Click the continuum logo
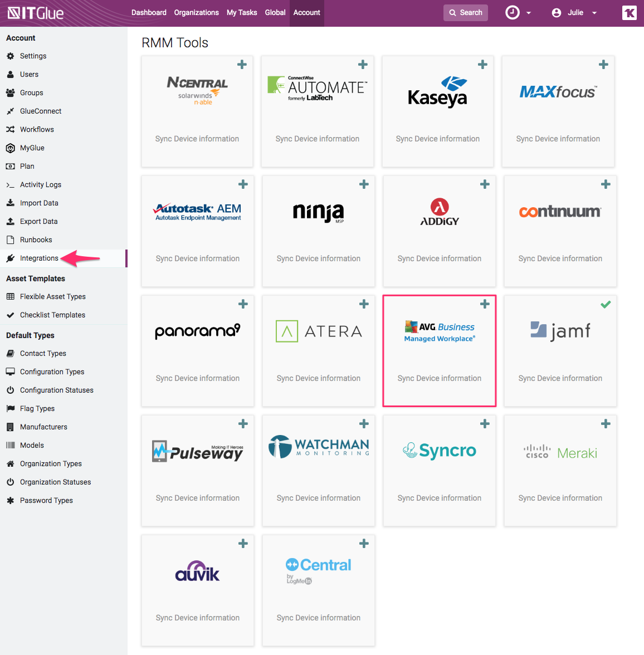The image size is (644, 655). (x=560, y=212)
